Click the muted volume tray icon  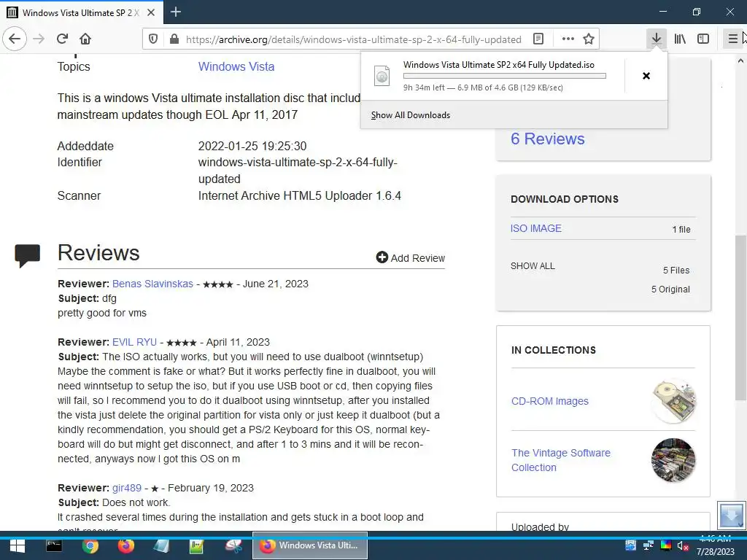coord(683,545)
